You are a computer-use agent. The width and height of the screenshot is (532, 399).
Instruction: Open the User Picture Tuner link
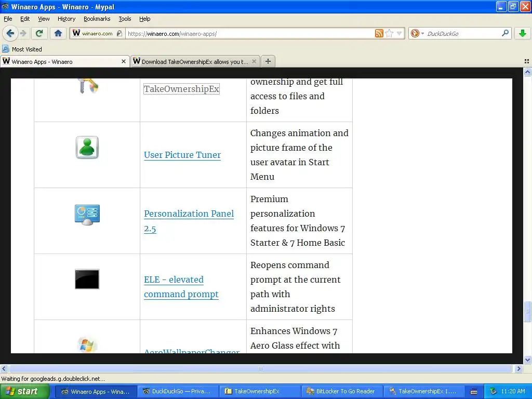tap(182, 155)
